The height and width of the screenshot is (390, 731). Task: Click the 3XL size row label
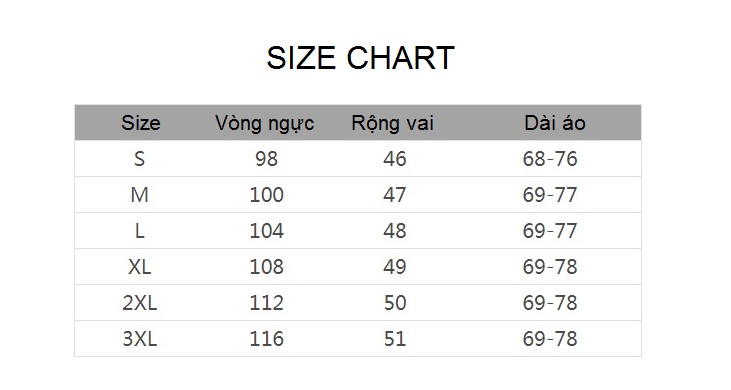point(139,339)
